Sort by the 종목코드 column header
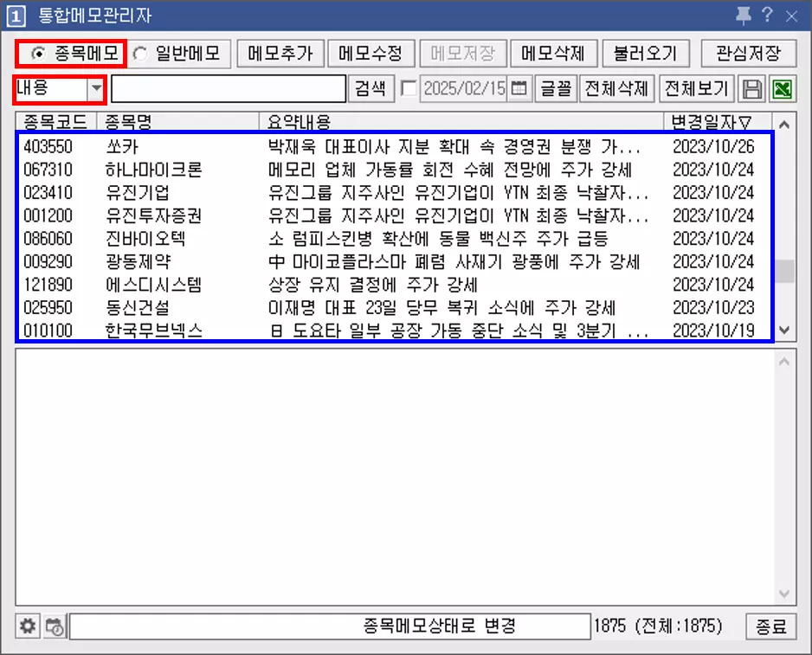Viewport: 812px width, 655px height. click(56, 122)
